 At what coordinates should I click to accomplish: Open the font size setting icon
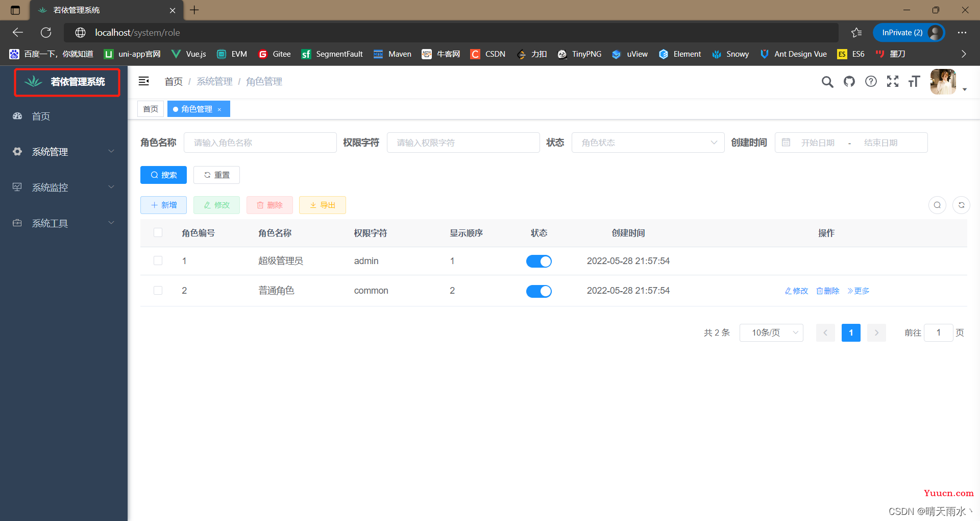tap(914, 82)
